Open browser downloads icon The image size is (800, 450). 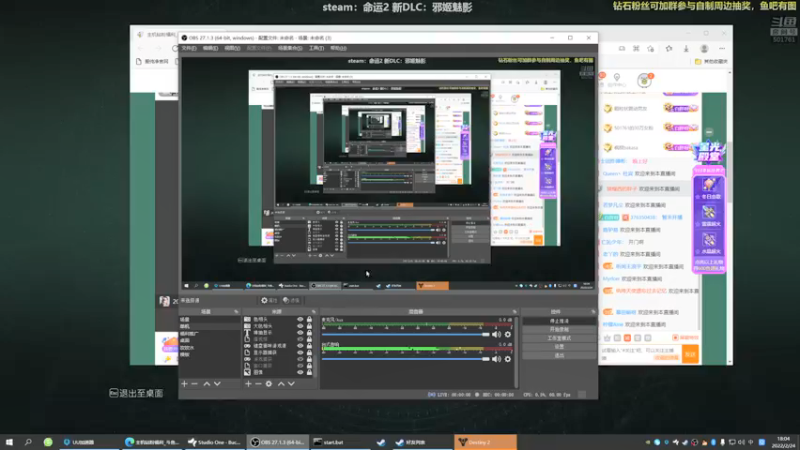pos(686,48)
